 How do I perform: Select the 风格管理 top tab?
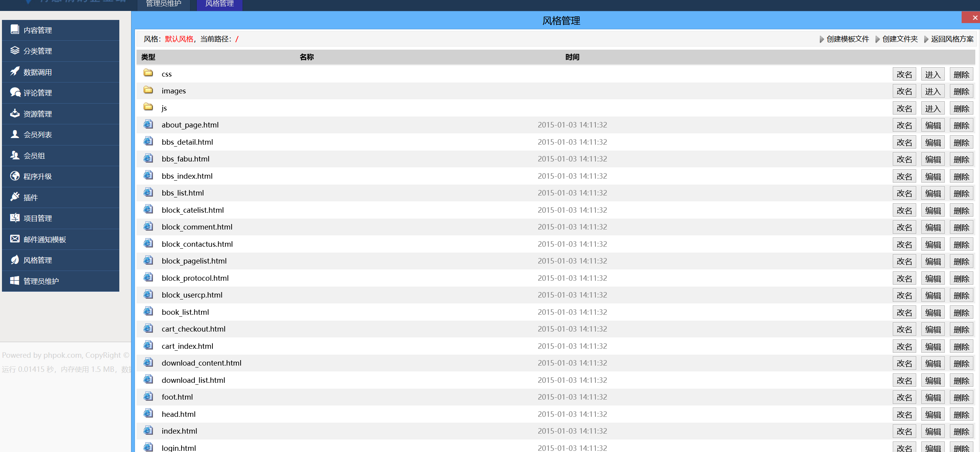219,4
